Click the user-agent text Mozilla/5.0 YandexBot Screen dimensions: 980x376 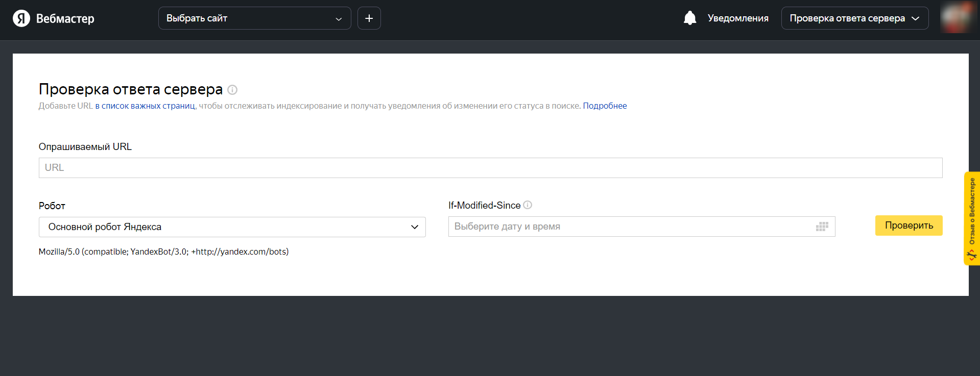click(x=163, y=252)
